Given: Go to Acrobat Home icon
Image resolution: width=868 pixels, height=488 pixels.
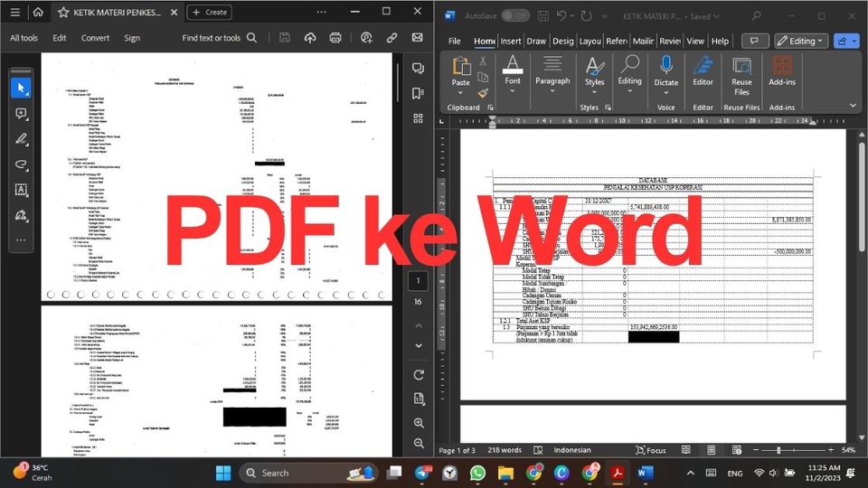Looking at the screenshot, I should point(38,12).
